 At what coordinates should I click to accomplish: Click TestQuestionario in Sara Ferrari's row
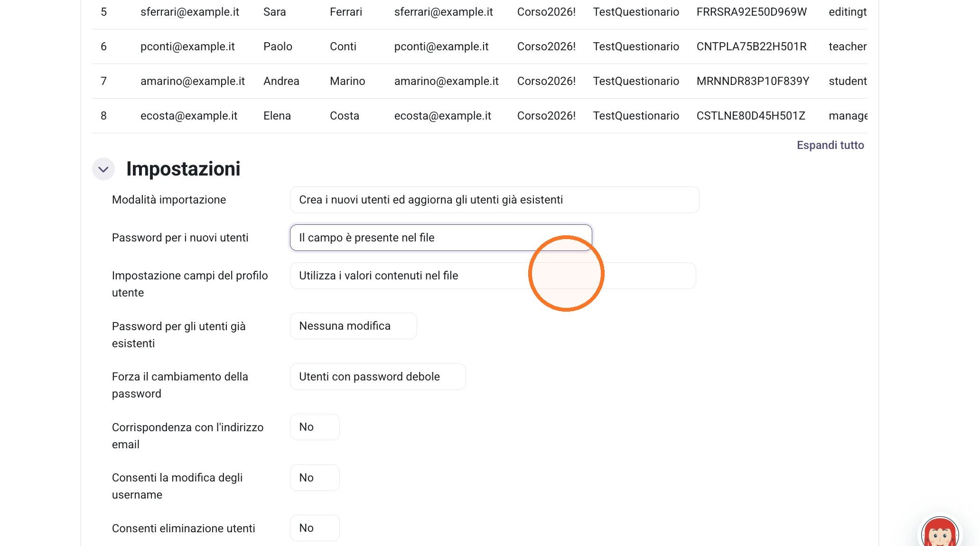pyautogui.click(x=636, y=12)
